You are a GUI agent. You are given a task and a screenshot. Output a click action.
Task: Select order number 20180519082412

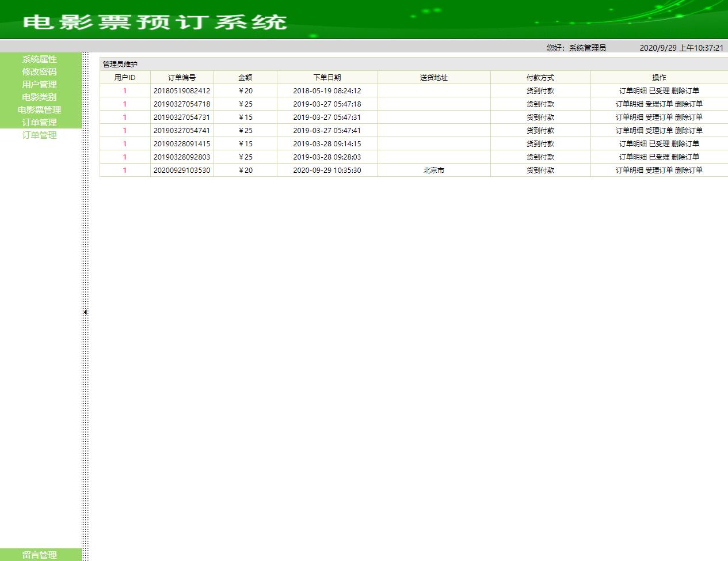(x=182, y=91)
